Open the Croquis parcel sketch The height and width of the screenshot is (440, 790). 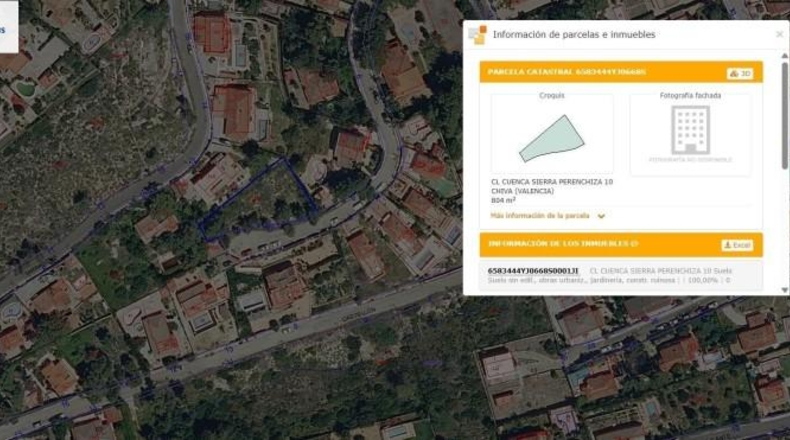point(552,138)
